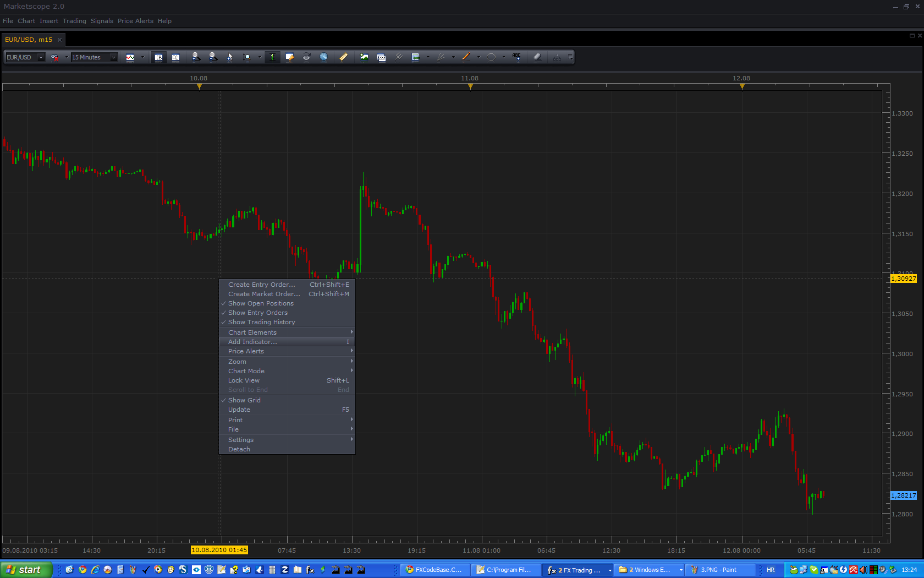Viewport: 924px width, 578px height.
Task: Click the crossed tools icon in toolbar
Action: point(399,57)
